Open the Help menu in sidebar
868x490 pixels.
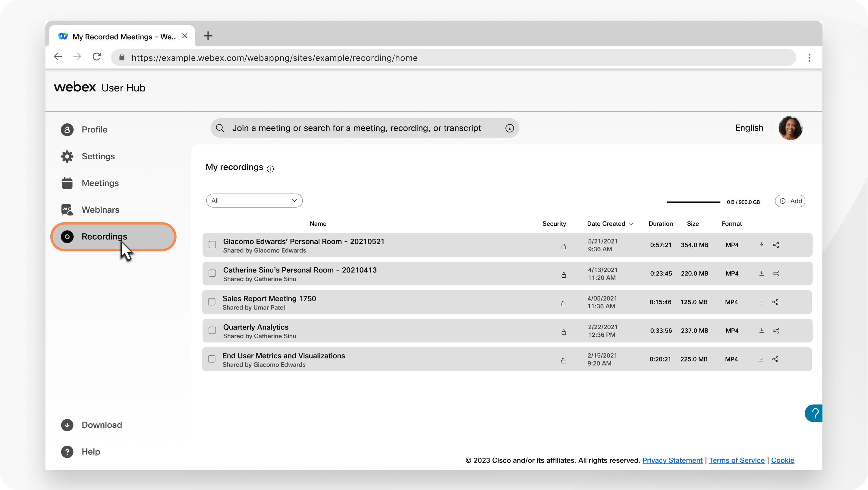pyautogui.click(x=91, y=451)
